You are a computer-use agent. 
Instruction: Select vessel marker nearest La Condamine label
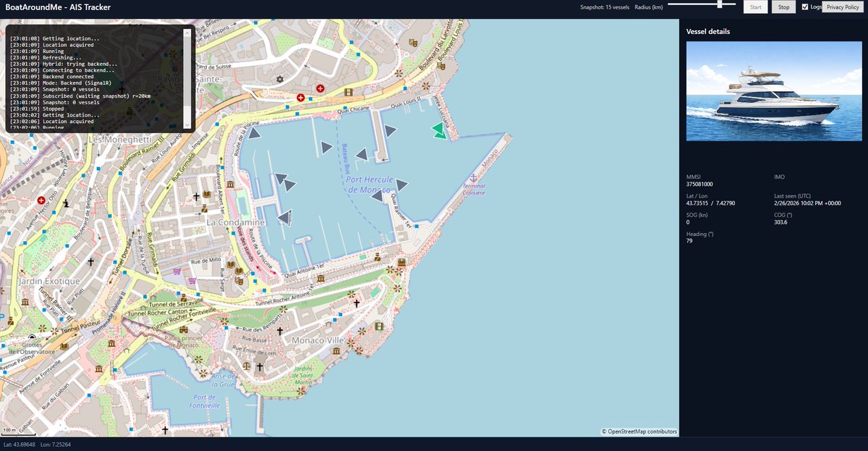point(285,217)
